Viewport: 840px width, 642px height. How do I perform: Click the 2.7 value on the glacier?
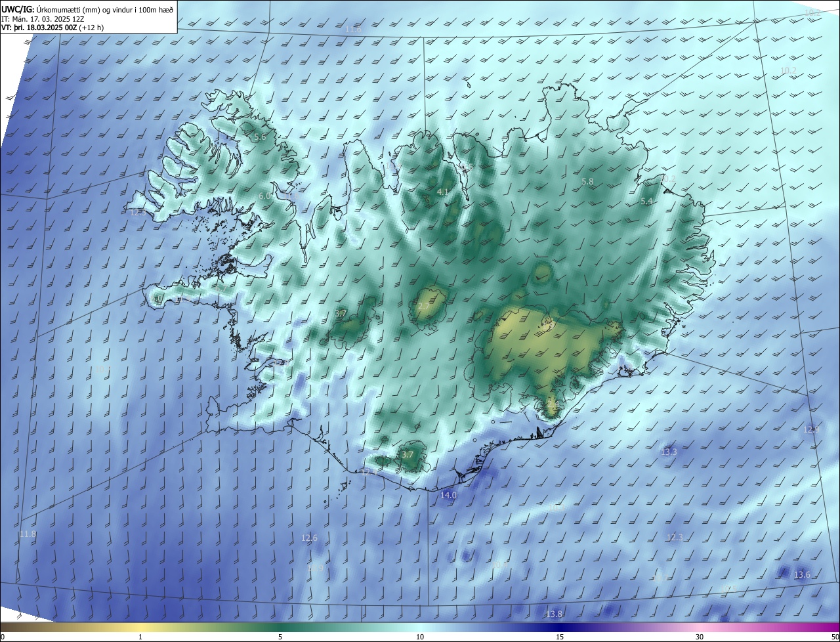click(x=423, y=307)
